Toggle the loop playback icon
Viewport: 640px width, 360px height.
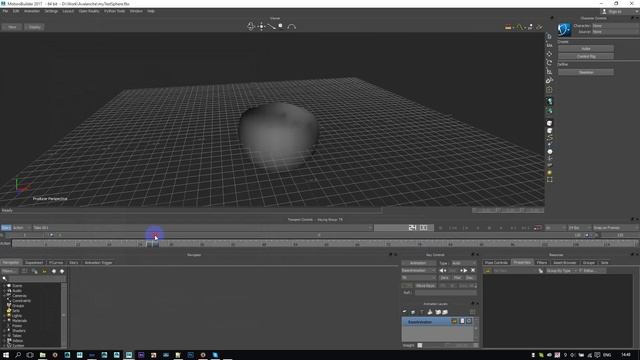click(538, 228)
